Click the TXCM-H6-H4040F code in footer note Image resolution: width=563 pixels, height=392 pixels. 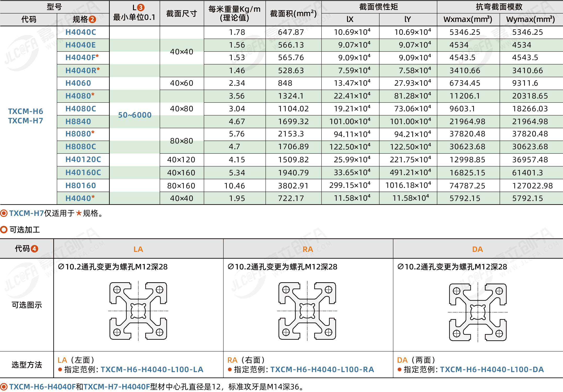[x=43, y=387]
